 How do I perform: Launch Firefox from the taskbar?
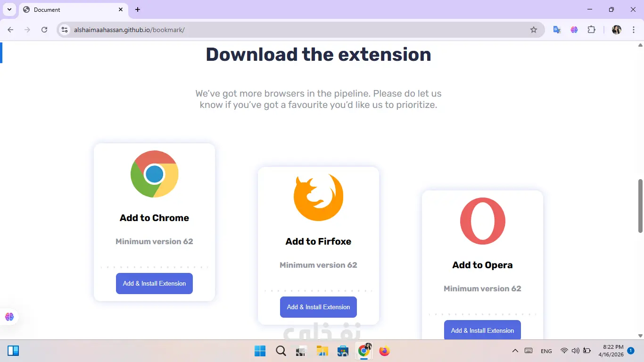click(384, 351)
